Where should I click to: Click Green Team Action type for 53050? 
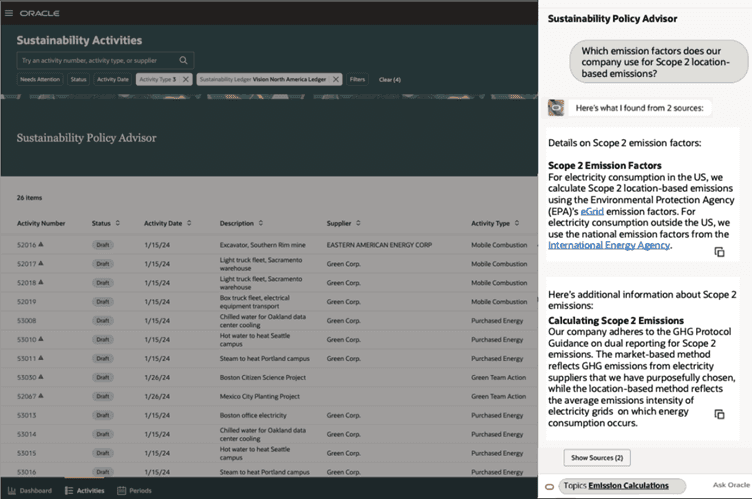498,377
